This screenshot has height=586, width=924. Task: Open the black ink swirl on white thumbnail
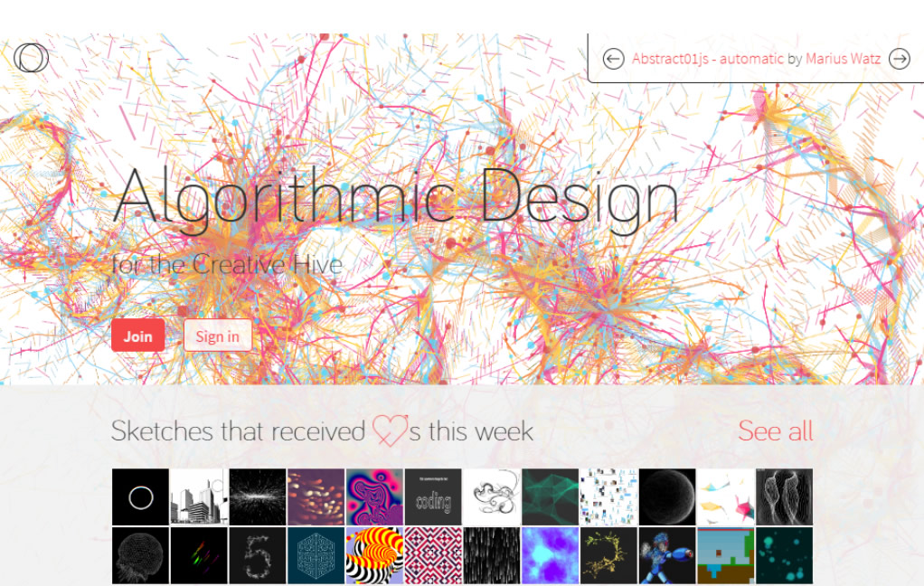[x=492, y=497]
